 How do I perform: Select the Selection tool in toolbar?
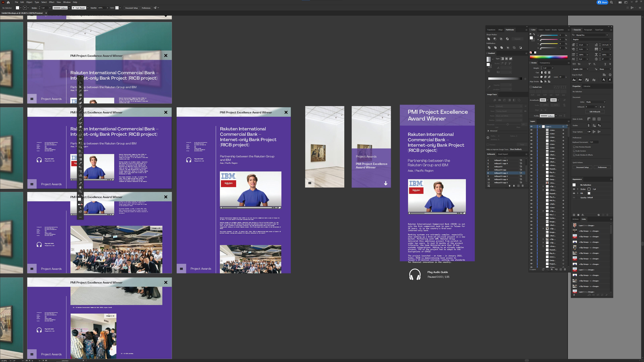point(80,83)
